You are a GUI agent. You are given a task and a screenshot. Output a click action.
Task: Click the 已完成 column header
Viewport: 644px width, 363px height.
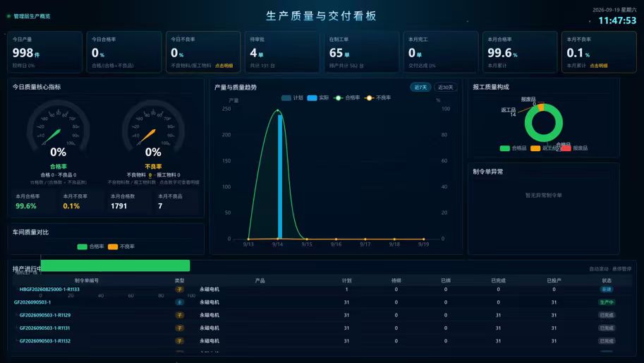(x=498, y=281)
